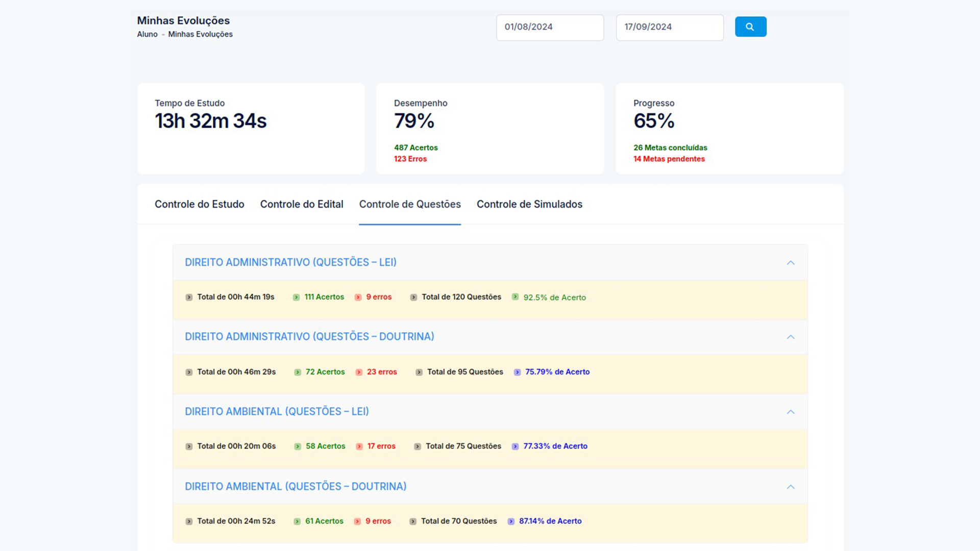Click 'Aluno' breadcrumb link
This screenshot has width=980, height=551.
click(147, 34)
